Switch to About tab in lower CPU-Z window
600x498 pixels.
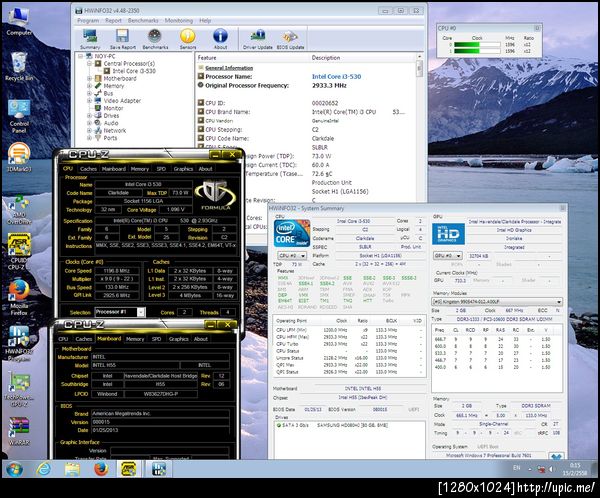tap(201, 339)
